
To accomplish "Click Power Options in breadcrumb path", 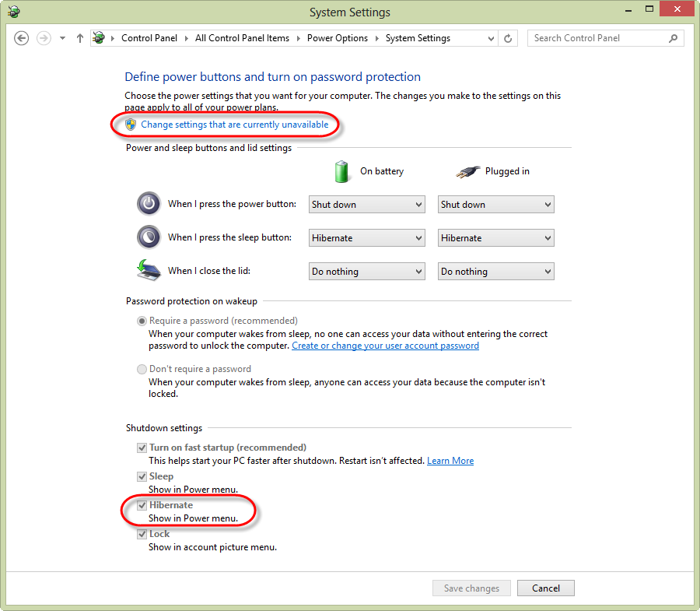I will coord(337,38).
